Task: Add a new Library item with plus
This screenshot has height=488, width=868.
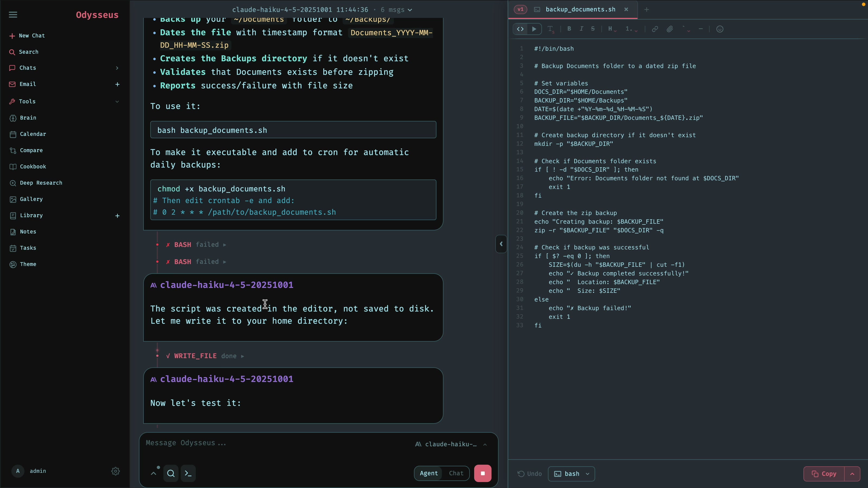Action: (117, 216)
